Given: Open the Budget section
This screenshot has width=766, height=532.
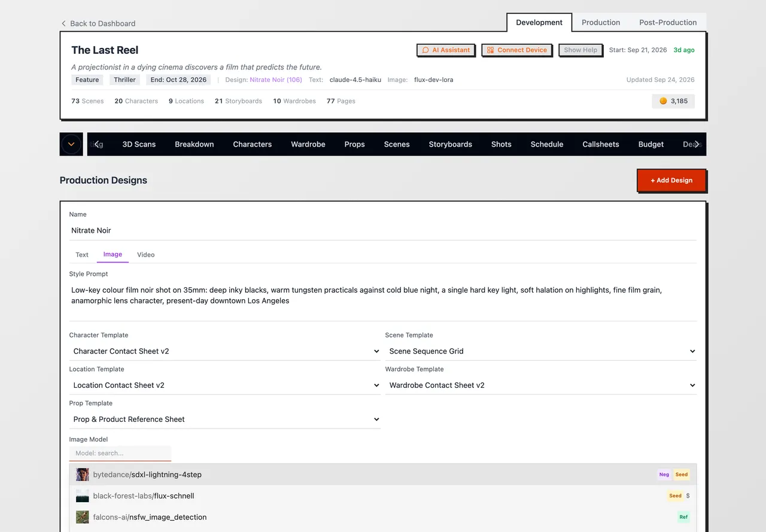Looking at the screenshot, I should click(651, 144).
